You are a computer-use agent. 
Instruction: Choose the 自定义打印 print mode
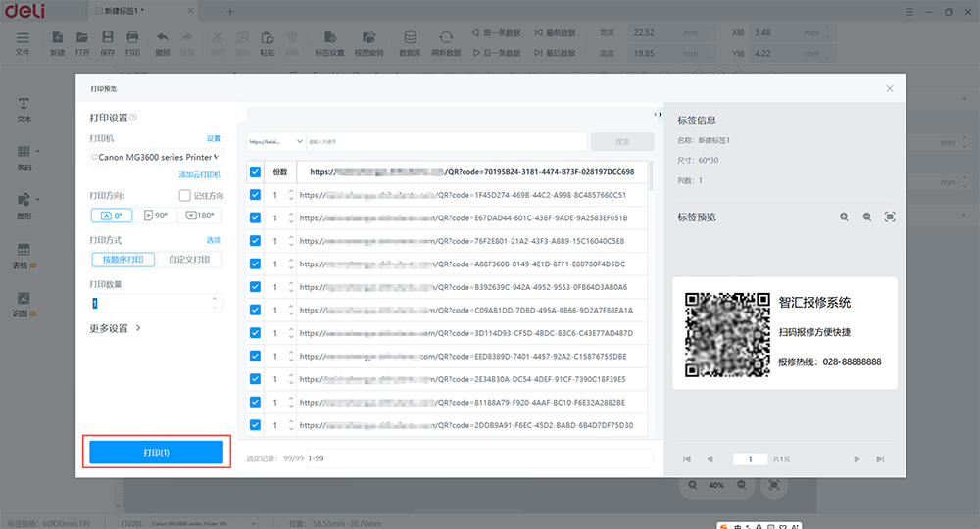pos(189,260)
